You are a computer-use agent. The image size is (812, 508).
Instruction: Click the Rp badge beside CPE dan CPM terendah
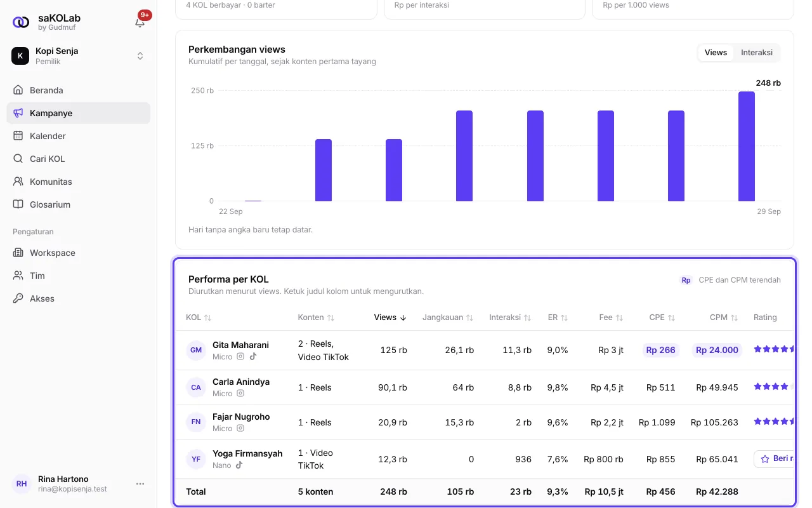686,280
